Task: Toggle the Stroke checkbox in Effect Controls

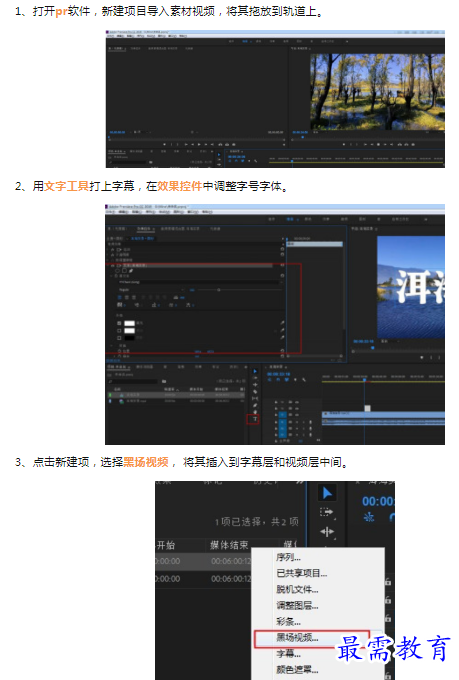Action: (x=119, y=330)
